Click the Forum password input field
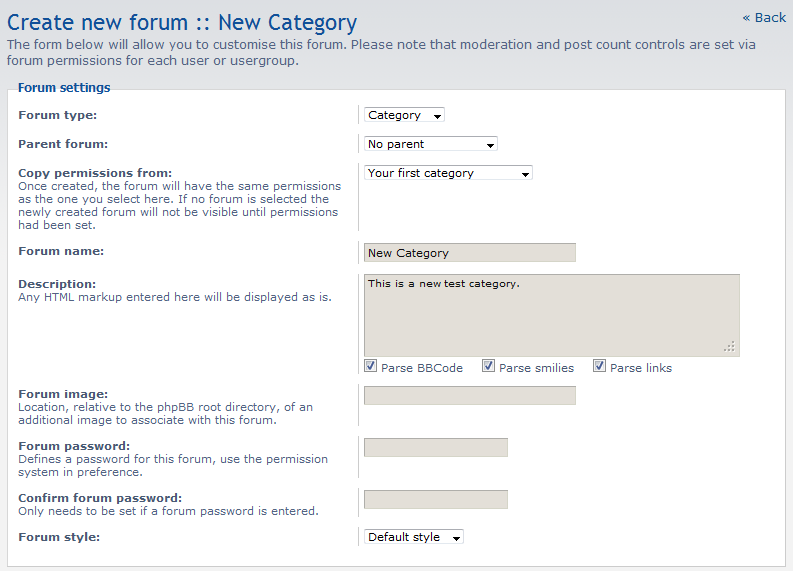The width and height of the screenshot is (793, 571). point(435,448)
